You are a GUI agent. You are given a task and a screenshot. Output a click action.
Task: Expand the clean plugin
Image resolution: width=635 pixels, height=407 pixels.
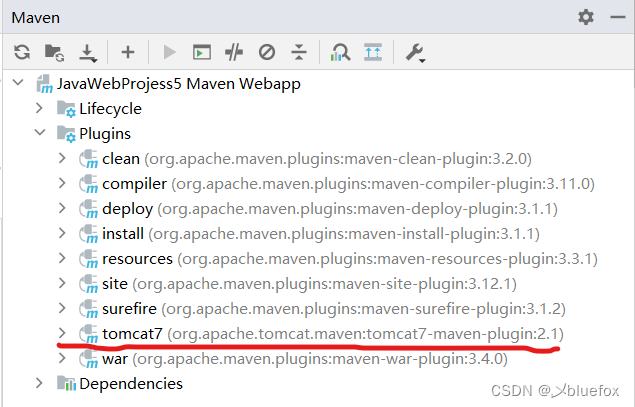(62, 158)
